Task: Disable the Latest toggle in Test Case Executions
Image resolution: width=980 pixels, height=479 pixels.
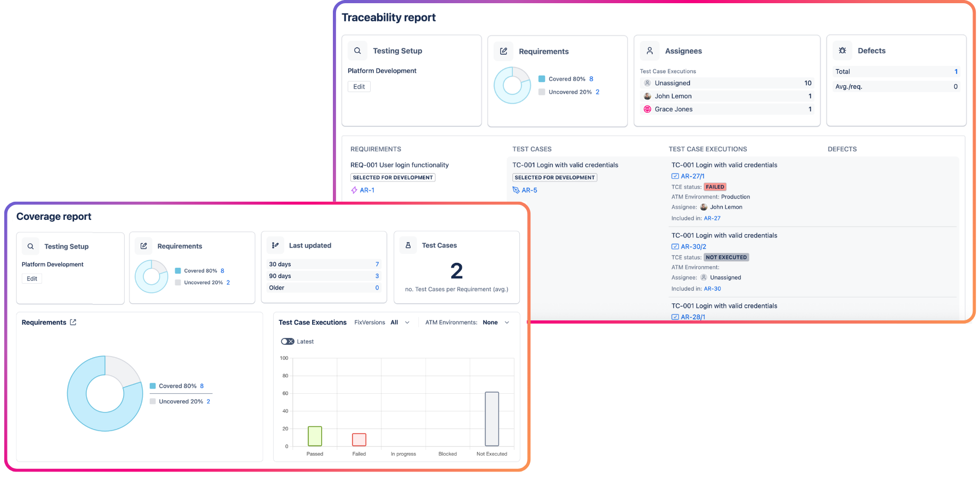Action: point(288,341)
